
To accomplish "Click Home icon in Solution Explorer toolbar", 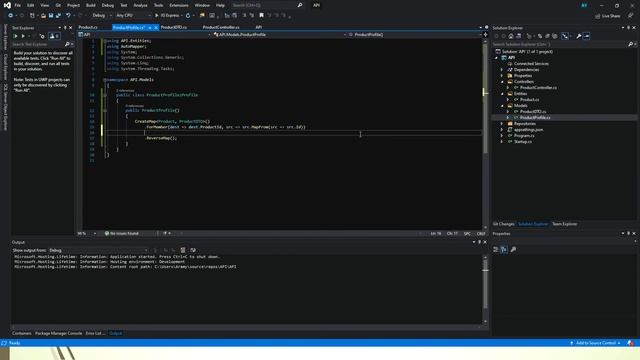I will click(511, 36).
